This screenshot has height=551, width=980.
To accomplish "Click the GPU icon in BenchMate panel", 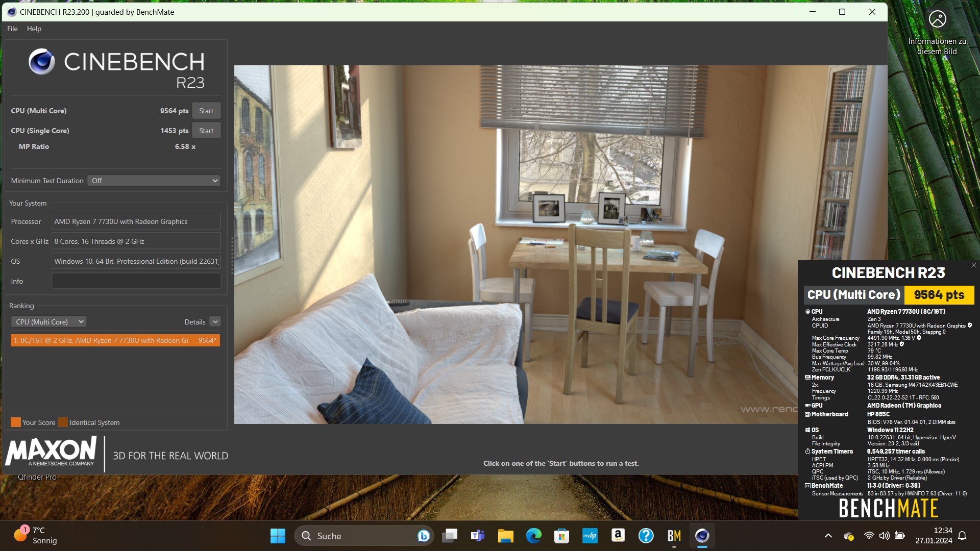I will point(807,406).
